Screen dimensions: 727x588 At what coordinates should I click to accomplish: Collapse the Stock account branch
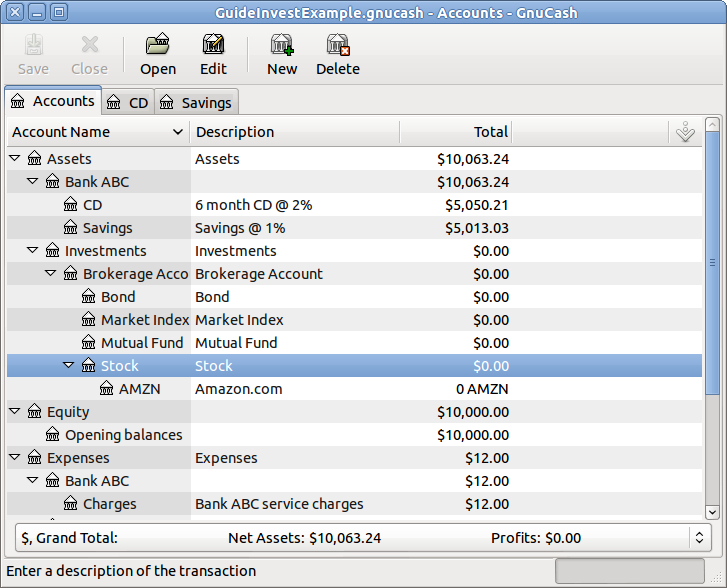click(x=69, y=366)
